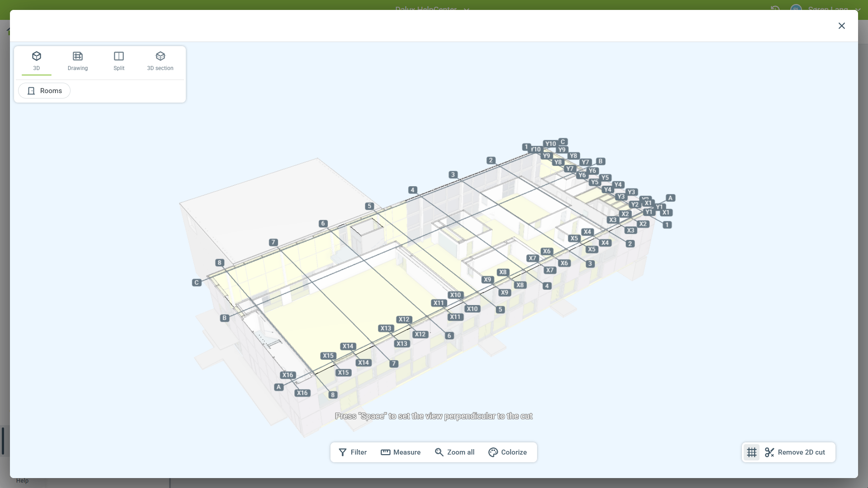Toggle the Rooms button
The width and height of the screenshot is (868, 488).
tap(44, 91)
